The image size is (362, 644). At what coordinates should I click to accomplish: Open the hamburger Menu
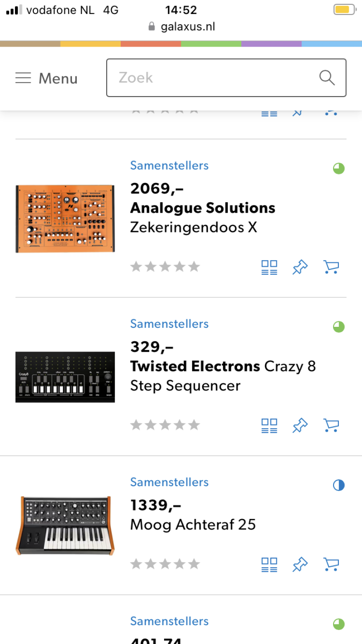coord(46,78)
